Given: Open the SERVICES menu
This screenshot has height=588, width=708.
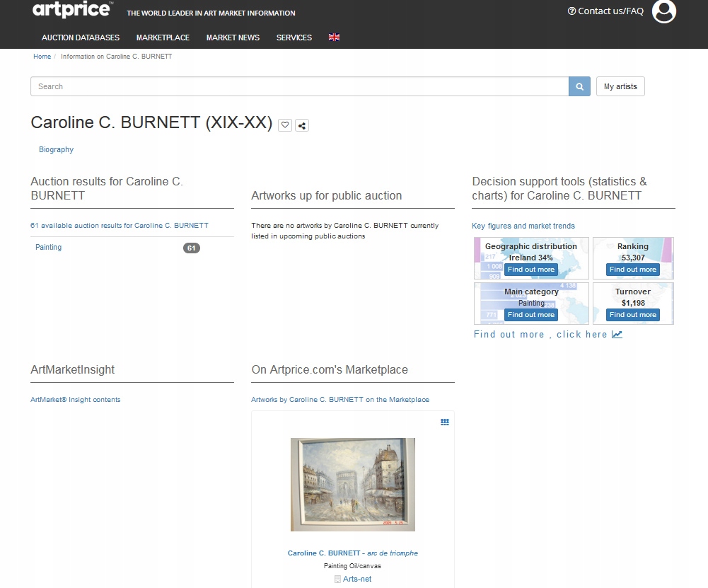Looking at the screenshot, I should 294,38.
